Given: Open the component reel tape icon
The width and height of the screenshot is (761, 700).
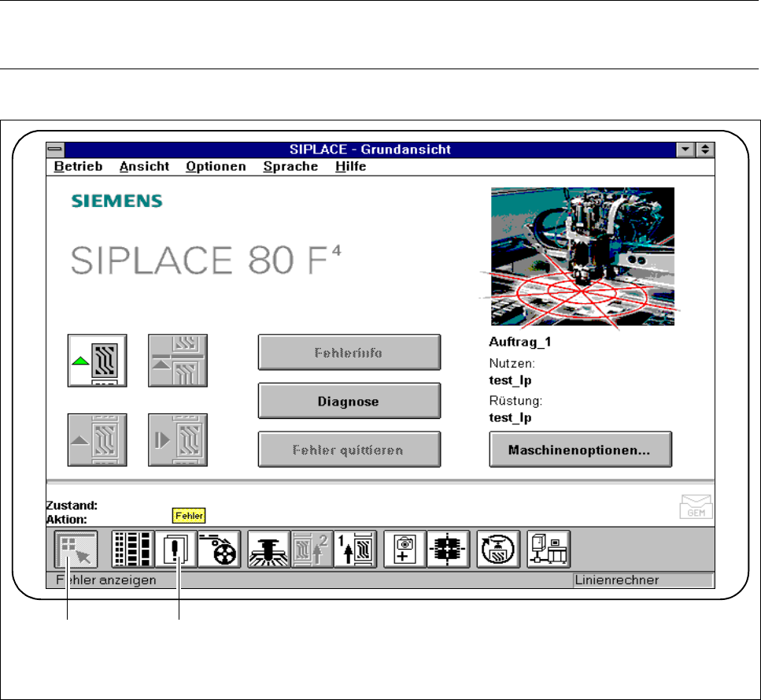Looking at the screenshot, I should [219, 550].
